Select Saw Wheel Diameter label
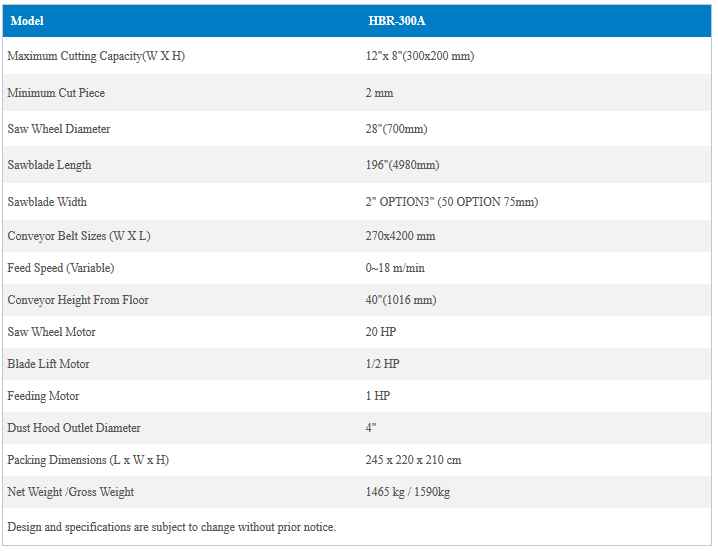 pos(59,129)
